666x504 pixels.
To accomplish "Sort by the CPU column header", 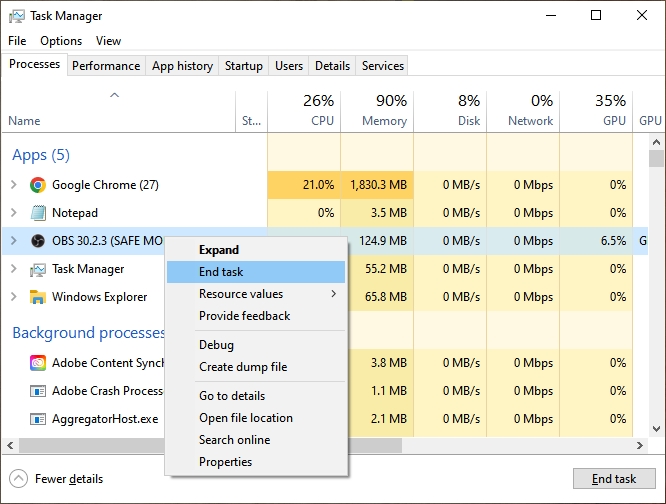I will pos(304,111).
